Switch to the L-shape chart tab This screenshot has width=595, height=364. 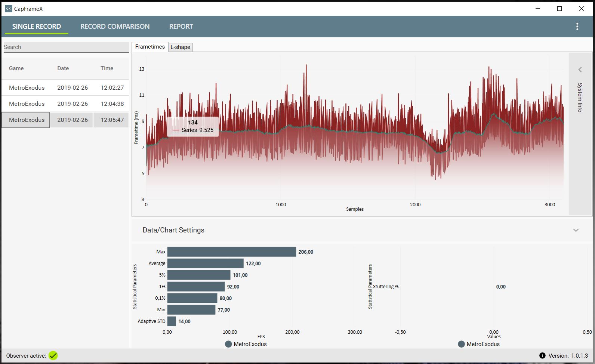(x=181, y=47)
